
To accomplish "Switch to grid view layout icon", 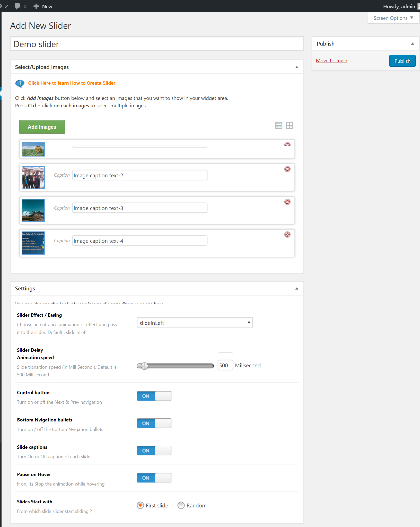I will click(x=290, y=125).
